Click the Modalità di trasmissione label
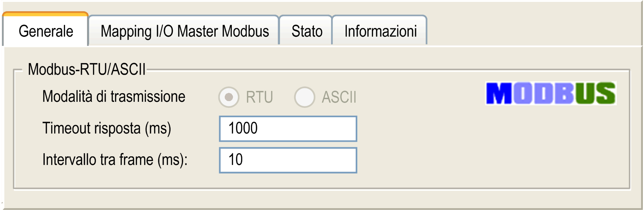 coord(114,97)
